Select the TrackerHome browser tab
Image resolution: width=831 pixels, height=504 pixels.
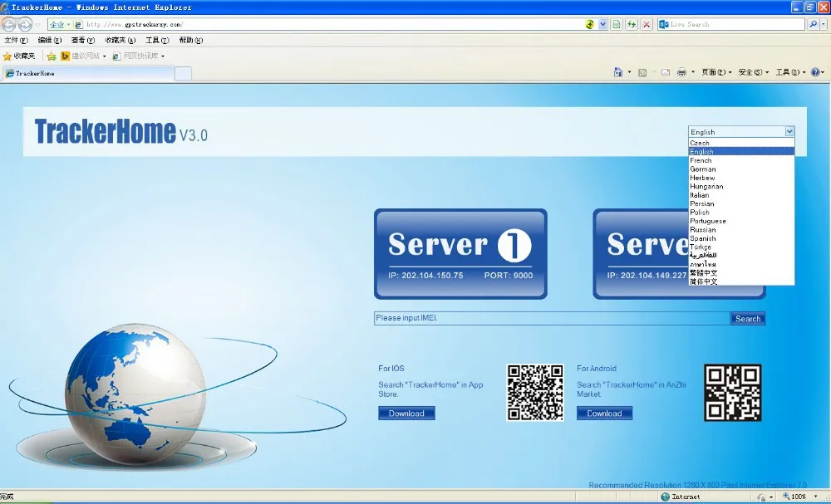click(87, 74)
